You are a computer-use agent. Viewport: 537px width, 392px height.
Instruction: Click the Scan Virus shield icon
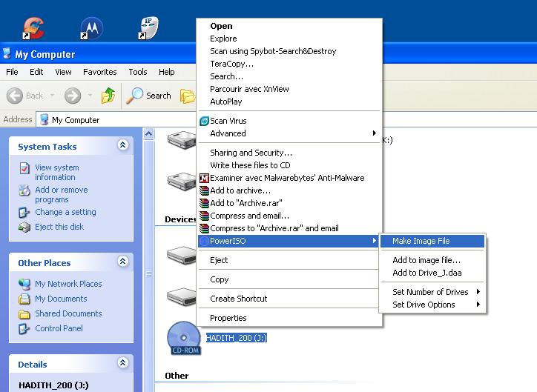204,121
